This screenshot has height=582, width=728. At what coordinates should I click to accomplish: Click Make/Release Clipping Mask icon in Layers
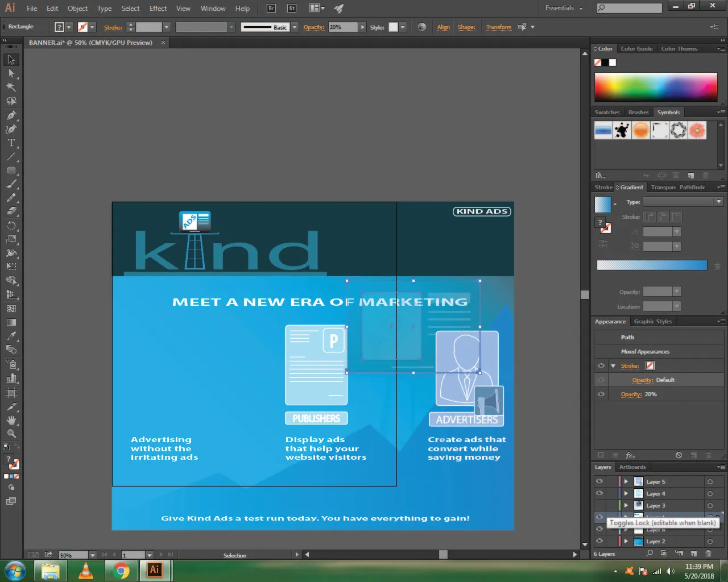point(664,553)
